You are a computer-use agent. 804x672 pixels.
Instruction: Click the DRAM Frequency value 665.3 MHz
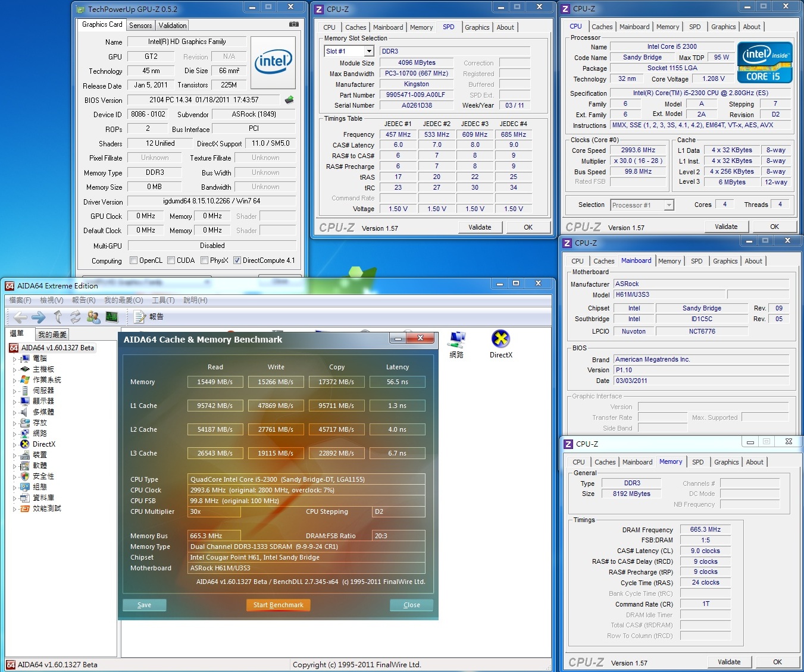pos(705,529)
